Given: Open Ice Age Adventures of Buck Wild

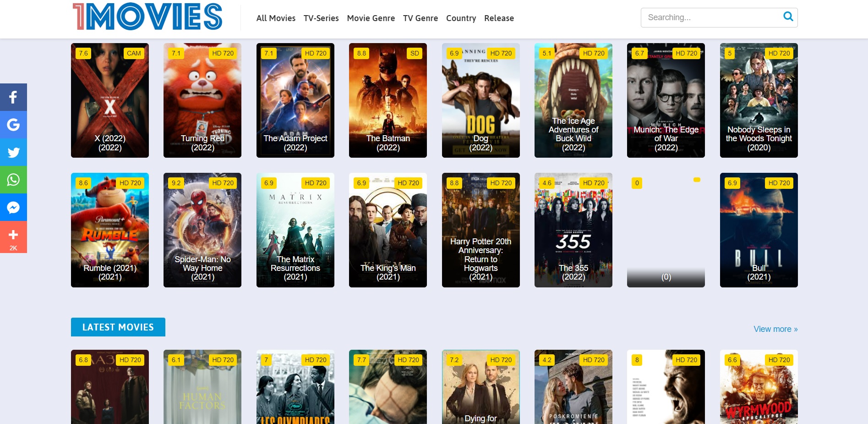Looking at the screenshot, I should (x=573, y=100).
